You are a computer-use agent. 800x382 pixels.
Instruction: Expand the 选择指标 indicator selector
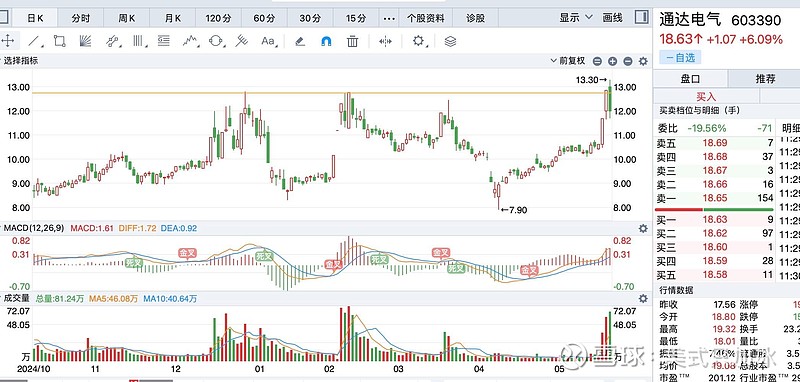[19, 61]
